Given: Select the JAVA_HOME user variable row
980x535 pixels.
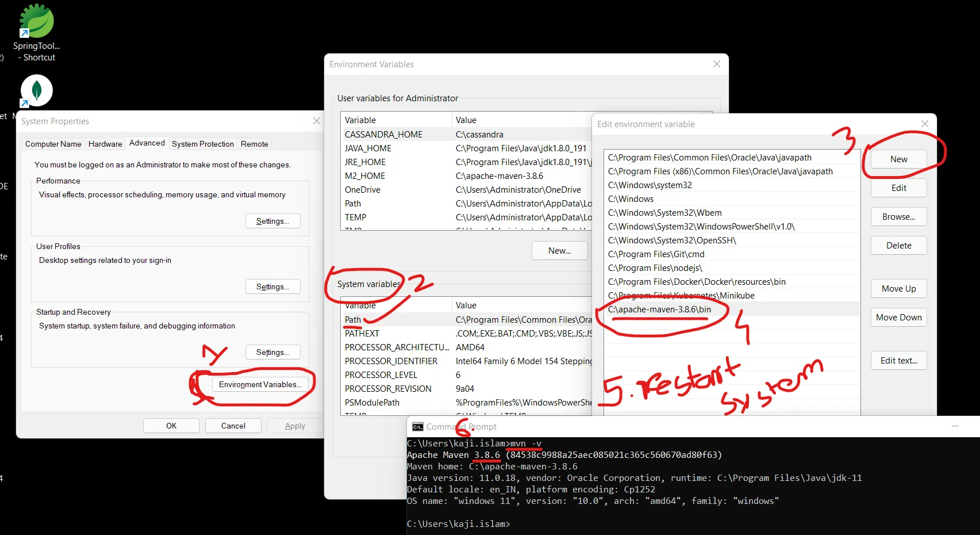Looking at the screenshot, I should (x=466, y=148).
